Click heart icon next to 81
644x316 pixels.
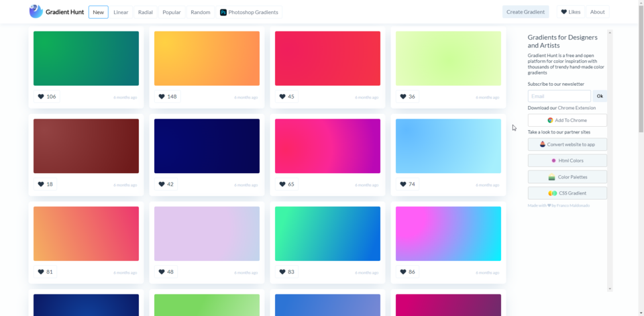coord(41,272)
